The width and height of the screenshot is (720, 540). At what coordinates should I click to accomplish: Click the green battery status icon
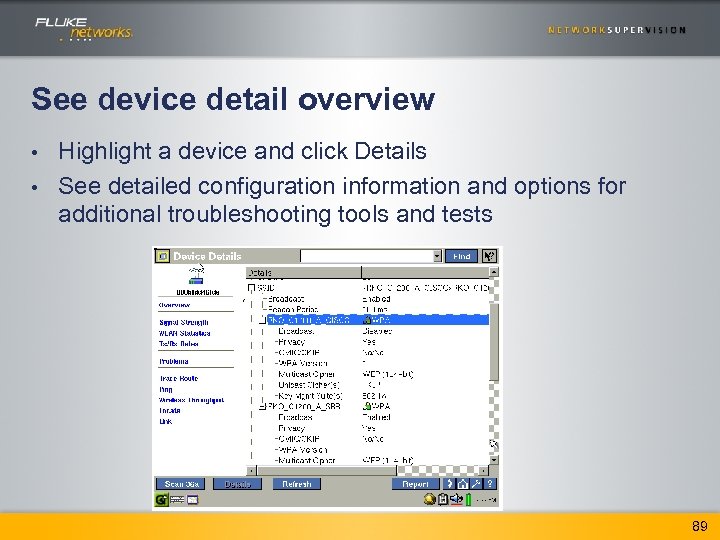[x=469, y=499]
